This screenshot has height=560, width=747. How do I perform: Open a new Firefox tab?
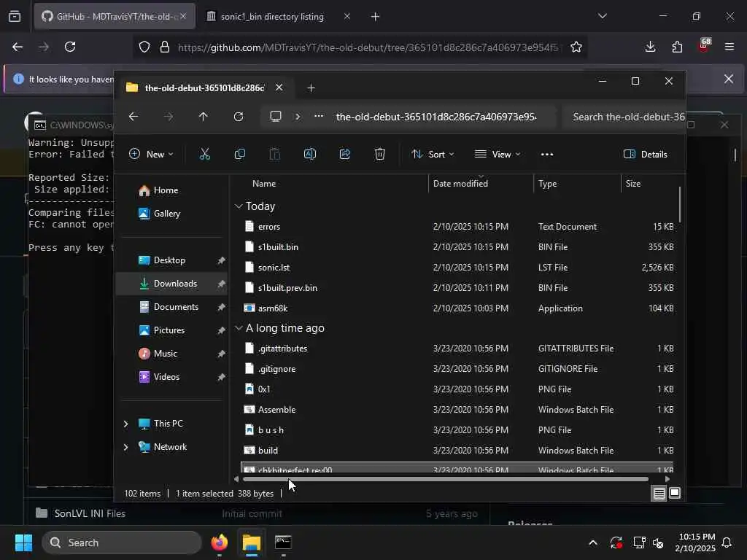click(x=376, y=17)
